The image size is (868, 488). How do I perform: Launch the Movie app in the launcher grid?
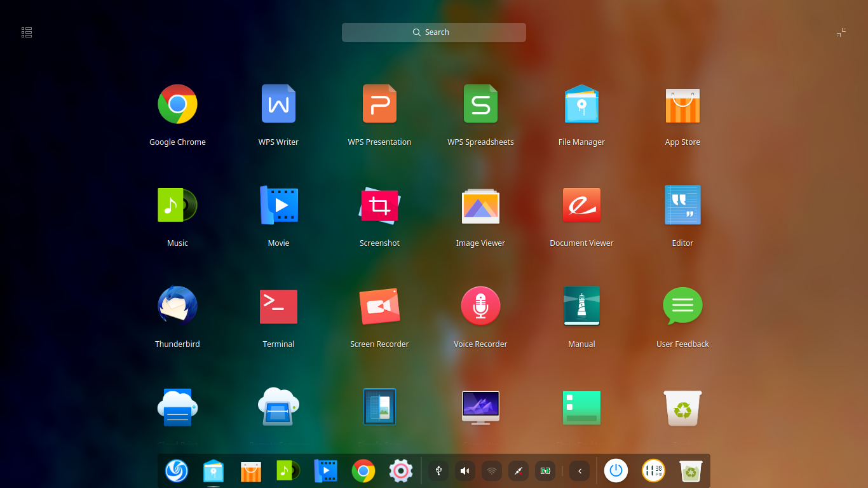[278, 205]
